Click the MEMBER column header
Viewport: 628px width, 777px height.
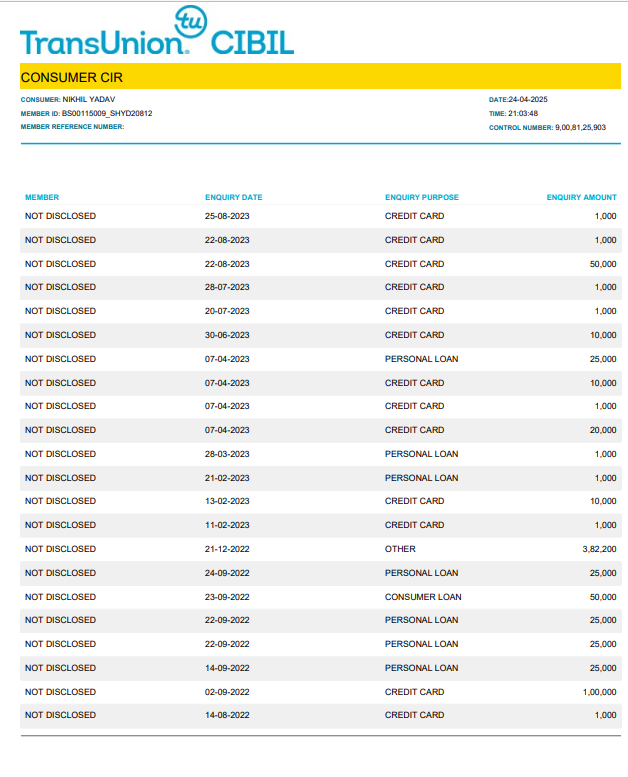(42, 197)
